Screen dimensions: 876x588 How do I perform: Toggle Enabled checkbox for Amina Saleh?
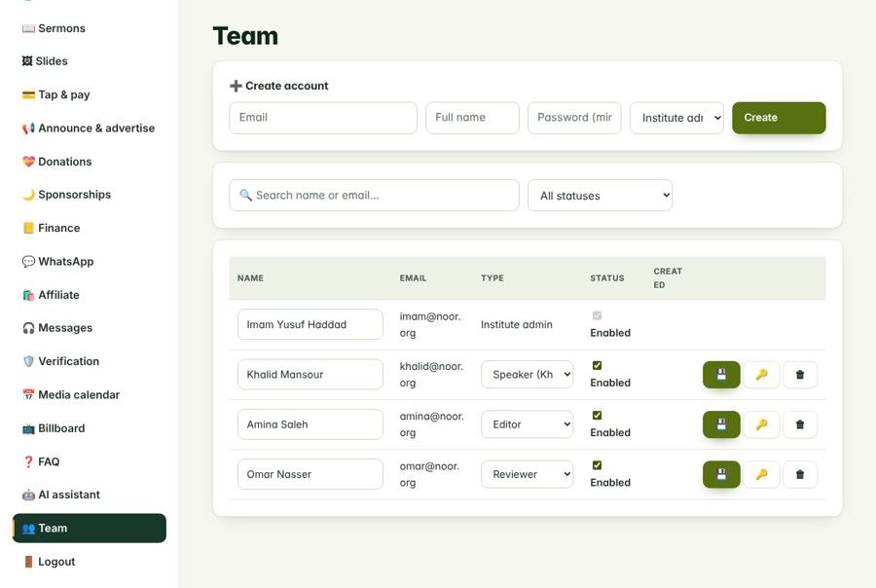pos(597,416)
